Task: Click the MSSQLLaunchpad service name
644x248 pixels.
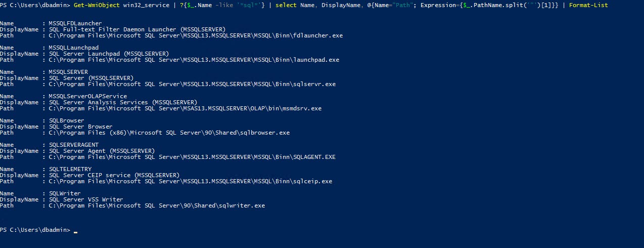Action: (x=74, y=48)
